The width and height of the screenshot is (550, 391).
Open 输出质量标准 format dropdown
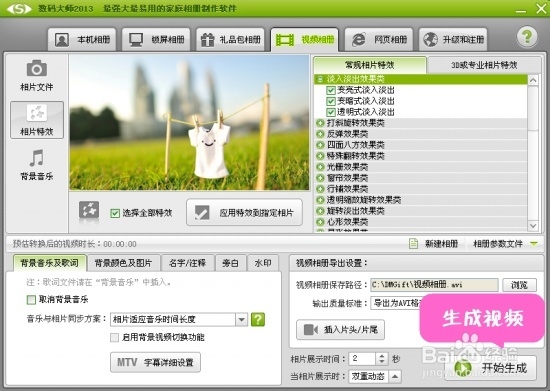coord(395,303)
